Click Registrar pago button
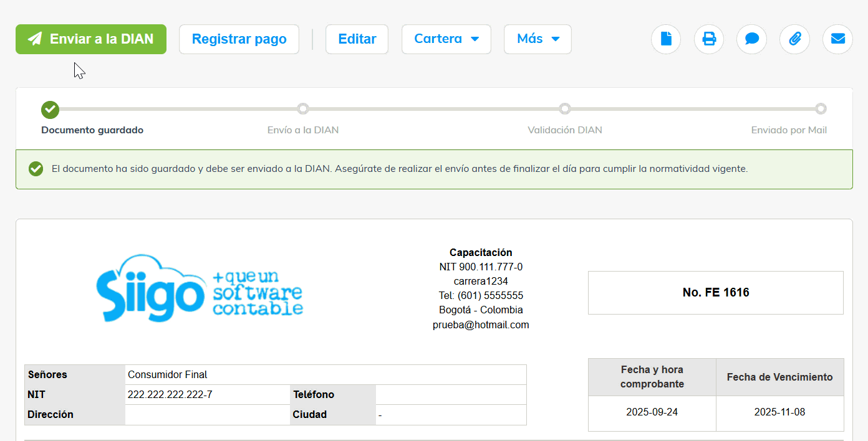This screenshot has width=868, height=441. (239, 39)
